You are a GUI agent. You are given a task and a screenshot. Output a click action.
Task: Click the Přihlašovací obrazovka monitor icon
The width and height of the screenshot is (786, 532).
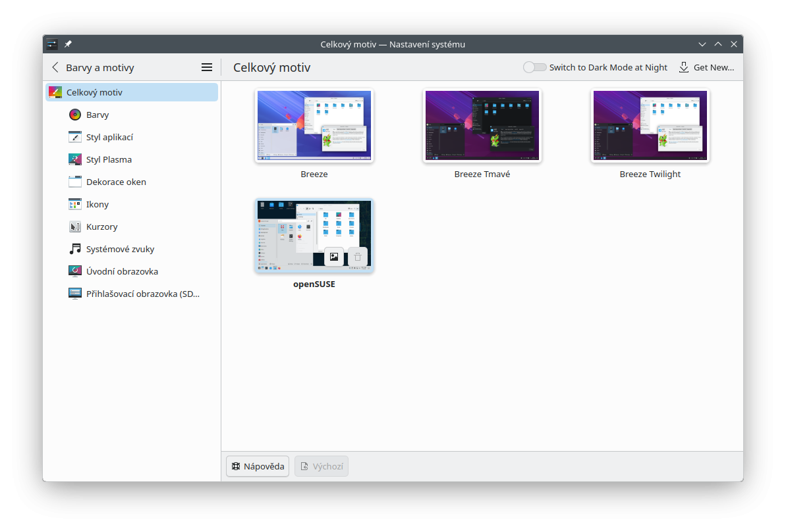[x=74, y=294]
